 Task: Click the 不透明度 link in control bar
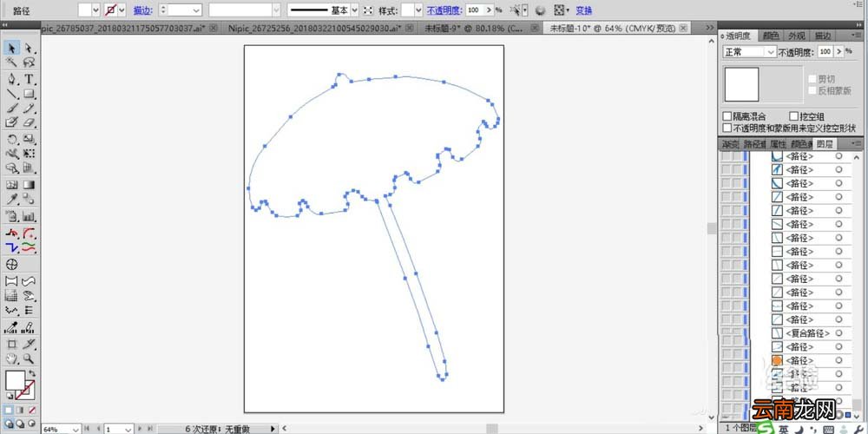[445, 10]
